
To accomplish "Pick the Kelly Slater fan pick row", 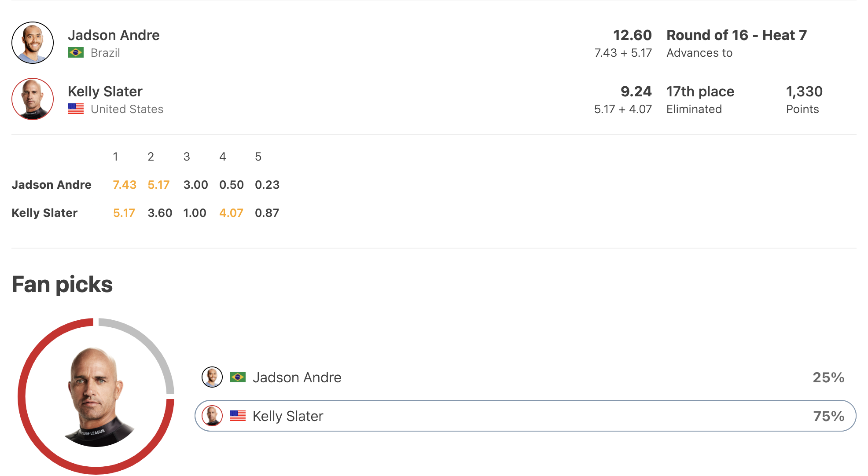I will 525,416.
